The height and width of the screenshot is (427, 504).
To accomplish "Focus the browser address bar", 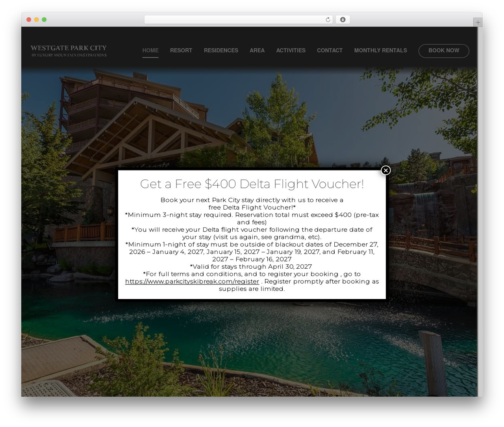I will click(239, 20).
